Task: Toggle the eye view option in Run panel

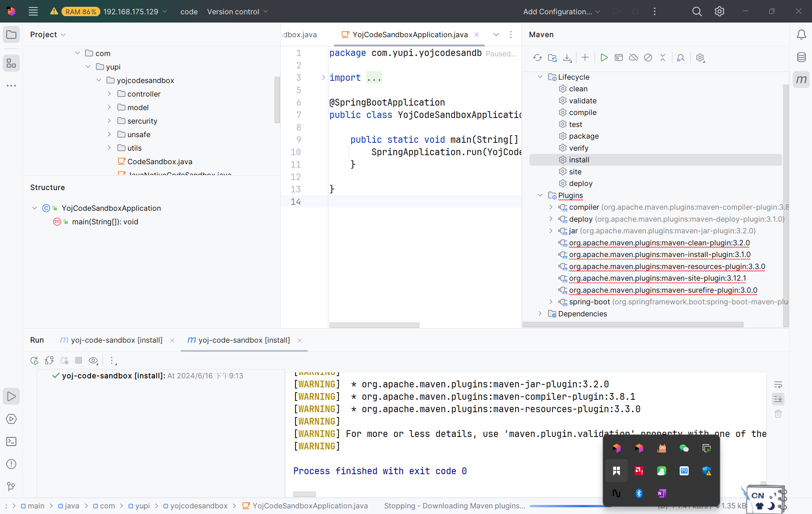Action: coord(93,361)
